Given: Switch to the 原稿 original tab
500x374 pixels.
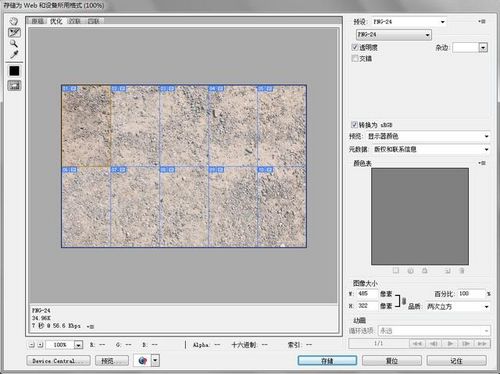Looking at the screenshot, I should [x=38, y=21].
